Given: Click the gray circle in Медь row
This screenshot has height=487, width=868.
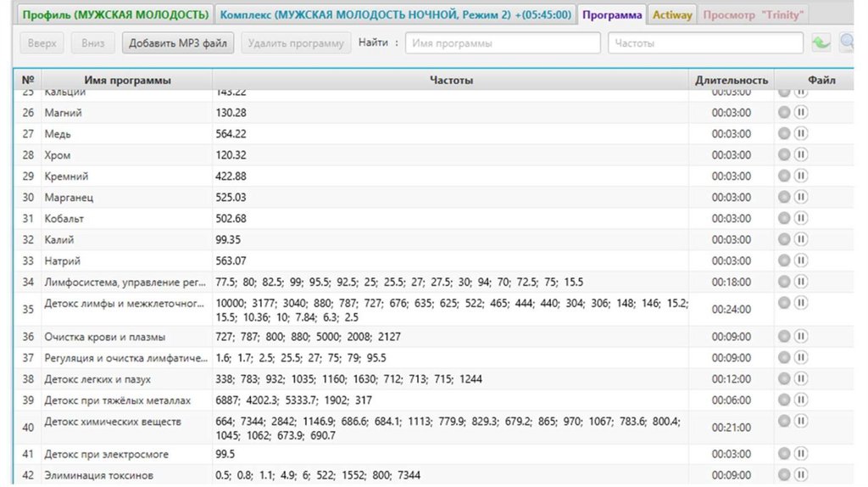Looking at the screenshot, I should pyautogui.click(x=784, y=133).
